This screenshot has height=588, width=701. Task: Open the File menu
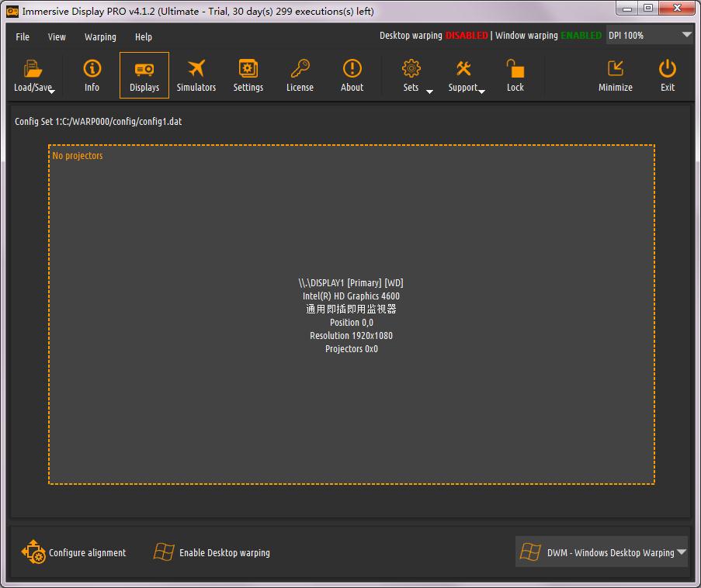click(23, 36)
